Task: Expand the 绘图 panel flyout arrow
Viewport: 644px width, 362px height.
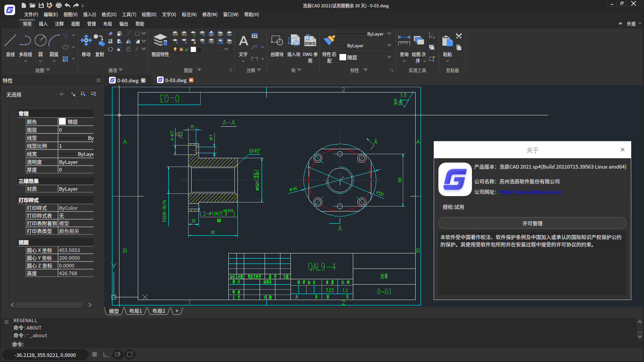Action: (x=48, y=70)
